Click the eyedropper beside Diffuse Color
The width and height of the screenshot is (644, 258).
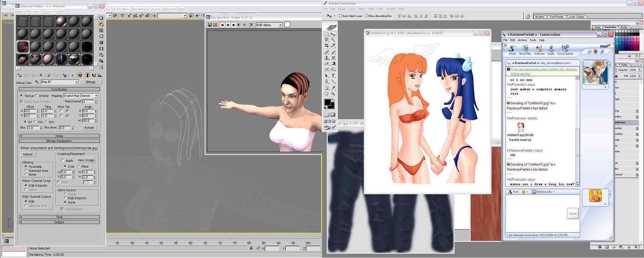coord(37,82)
